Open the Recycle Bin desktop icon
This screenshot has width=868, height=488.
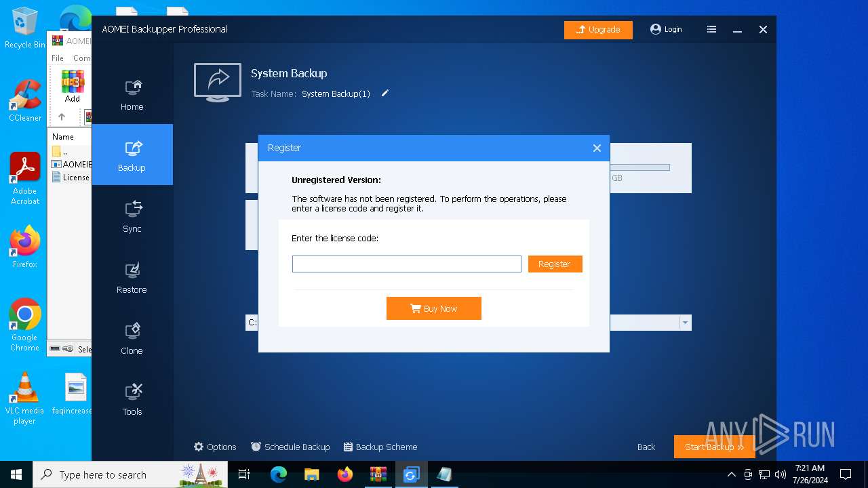coord(24,28)
